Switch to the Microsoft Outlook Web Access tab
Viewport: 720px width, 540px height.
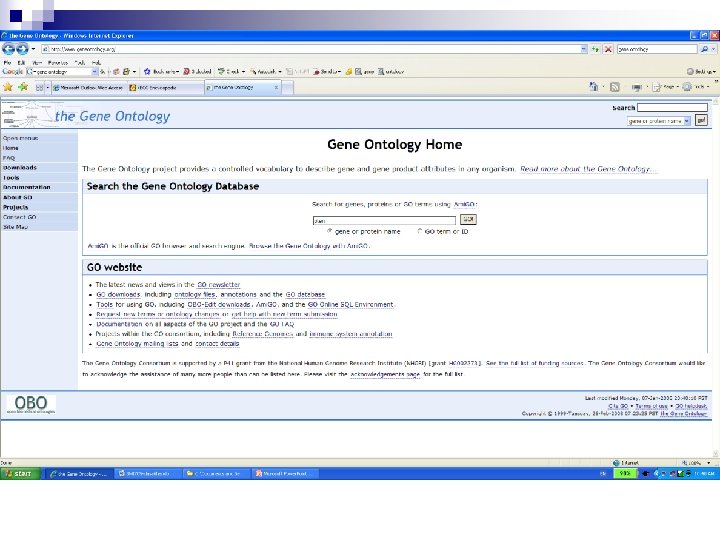coord(88,87)
